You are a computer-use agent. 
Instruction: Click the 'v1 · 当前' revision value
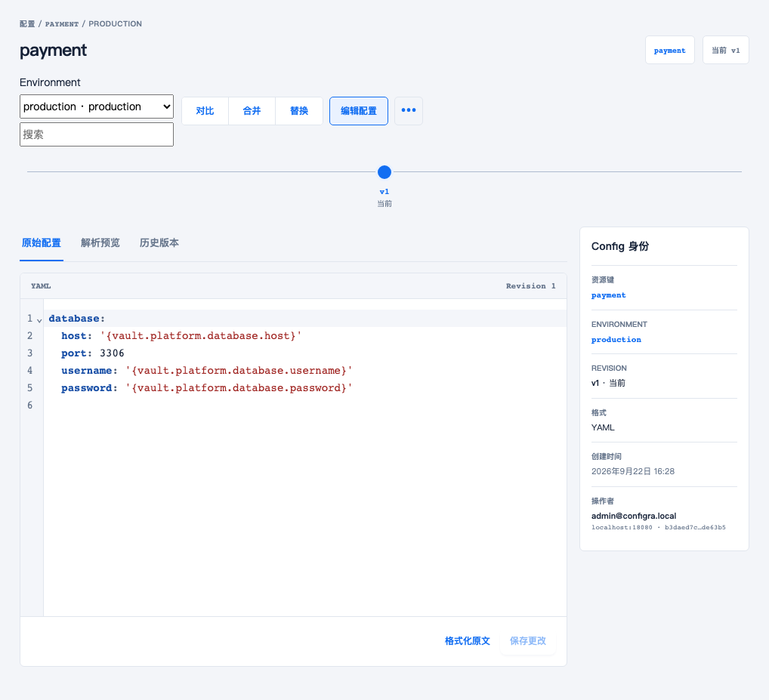608,384
